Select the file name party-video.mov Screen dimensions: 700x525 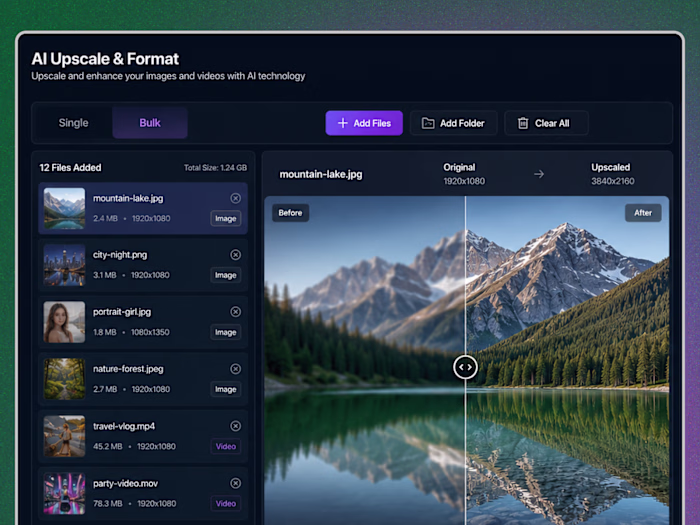125,483
